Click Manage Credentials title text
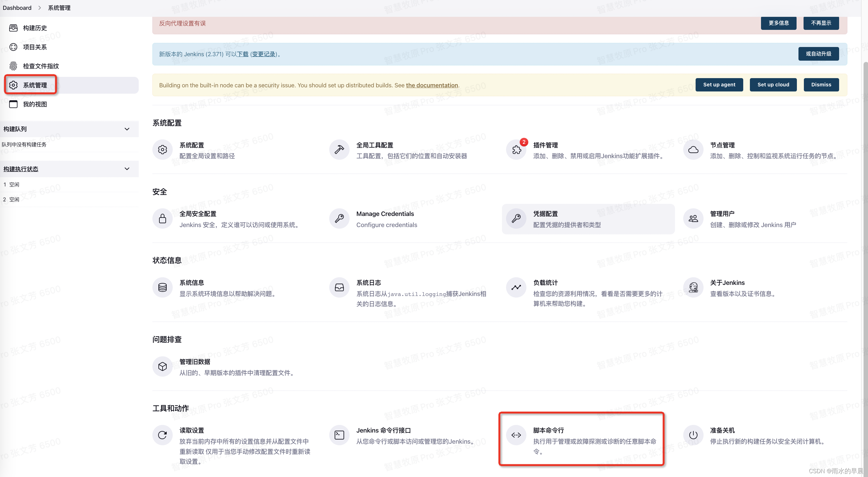This screenshot has width=868, height=477. tap(385, 214)
